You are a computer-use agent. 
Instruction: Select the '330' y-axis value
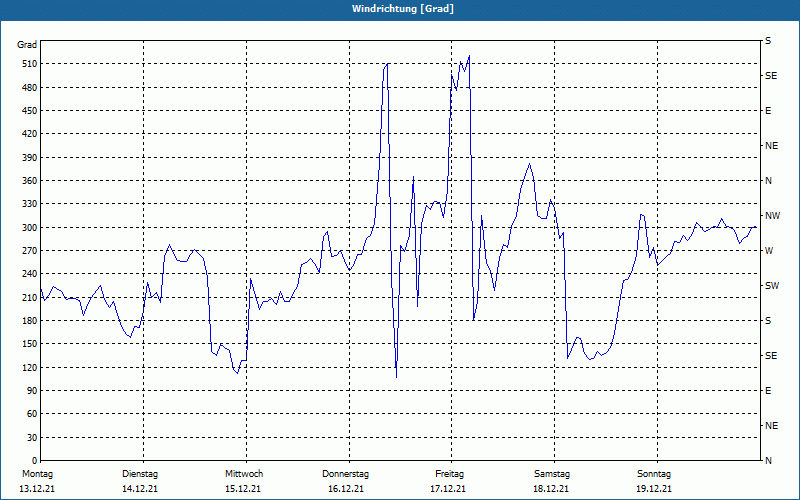point(30,204)
